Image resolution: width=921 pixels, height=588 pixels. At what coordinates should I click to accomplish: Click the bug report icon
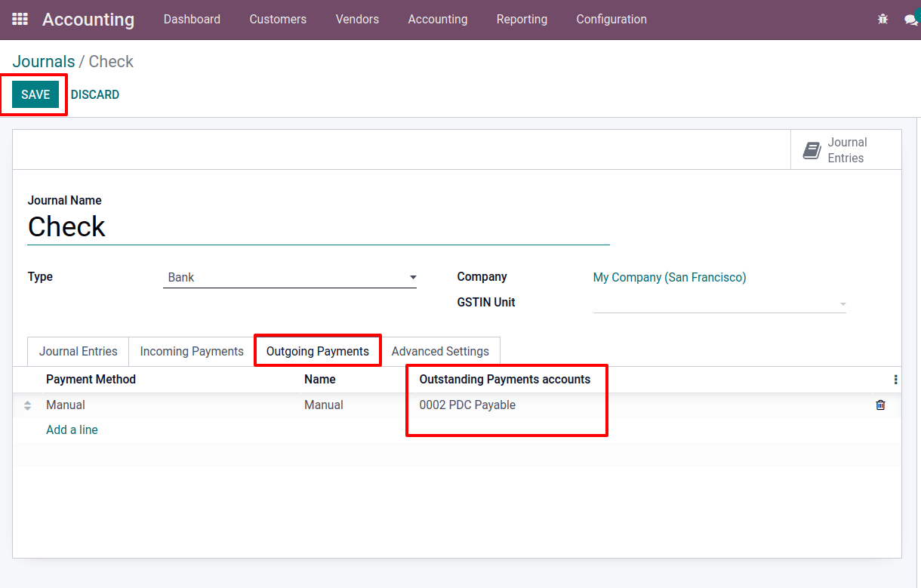coord(882,19)
